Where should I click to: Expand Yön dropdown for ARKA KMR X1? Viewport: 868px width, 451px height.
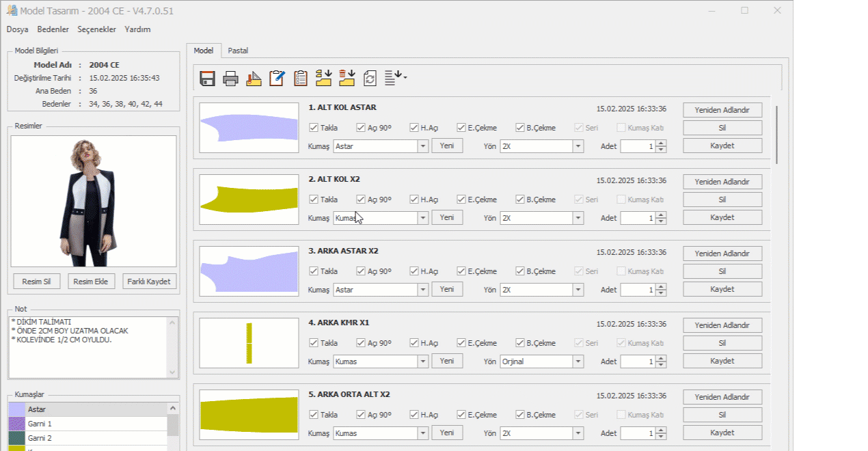tap(578, 361)
